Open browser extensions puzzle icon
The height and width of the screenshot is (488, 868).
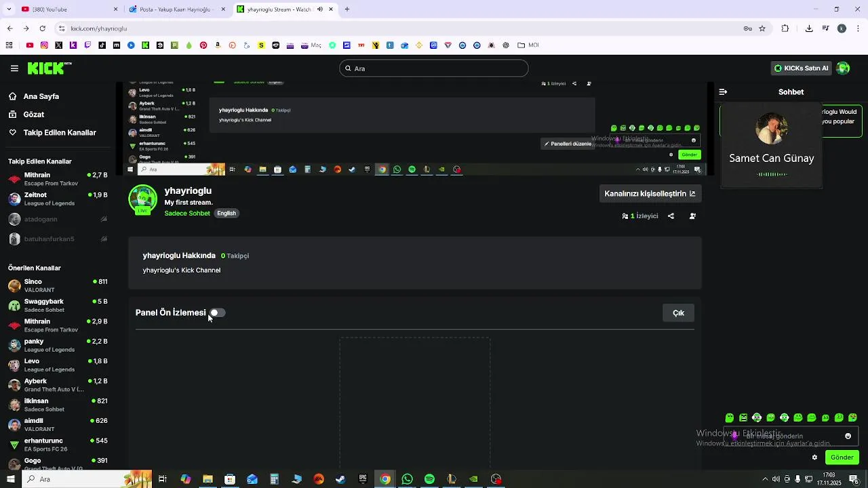785,28
